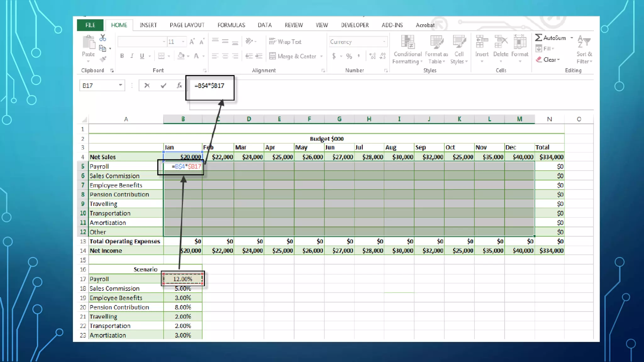Click the Format Cells button
Image resolution: width=644 pixels, height=362 pixels.
(x=519, y=47)
